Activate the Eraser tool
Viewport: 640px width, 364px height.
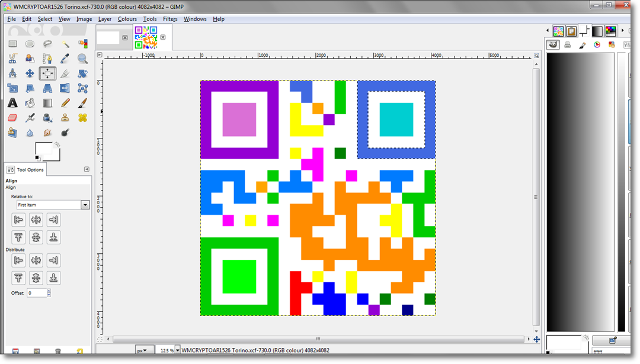pos(12,118)
